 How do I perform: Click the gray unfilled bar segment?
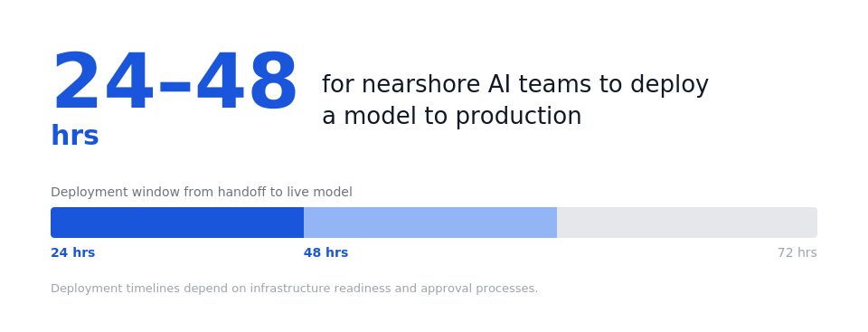pos(687,223)
